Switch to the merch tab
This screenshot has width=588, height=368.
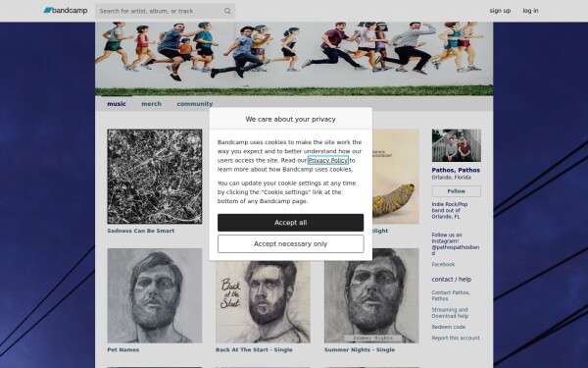152,104
